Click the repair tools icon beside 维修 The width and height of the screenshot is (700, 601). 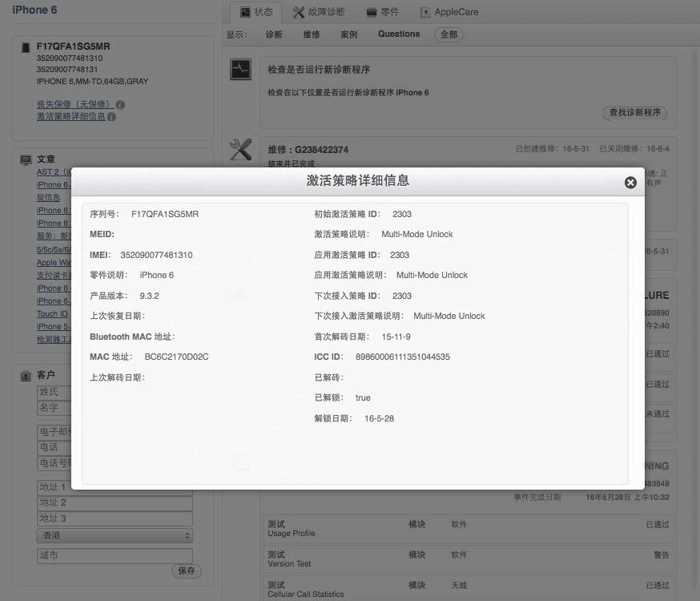point(240,149)
